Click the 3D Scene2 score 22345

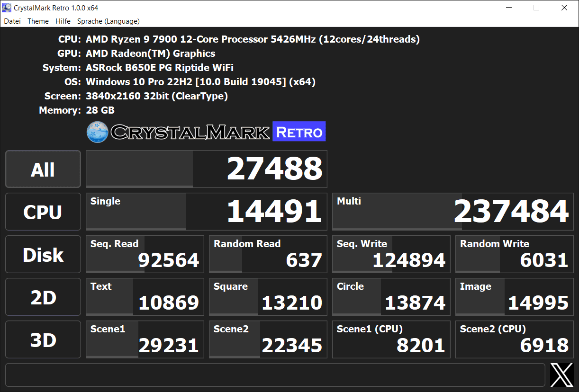268,339
